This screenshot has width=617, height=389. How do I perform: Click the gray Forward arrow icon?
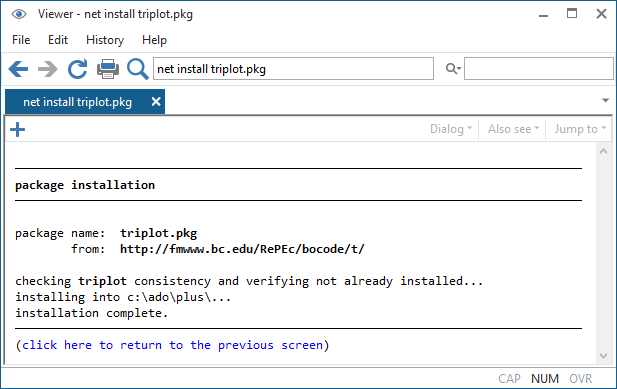click(x=48, y=69)
